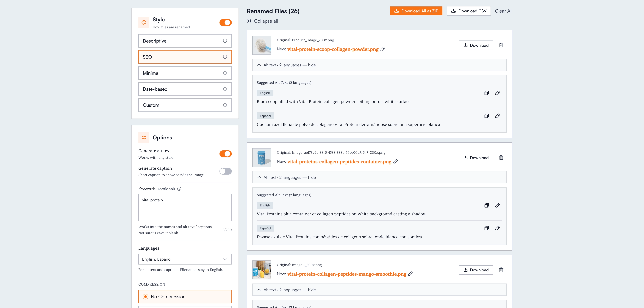This screenshot has width=644, height=308.
Task: Collapse alt text for collagen peptides container
Action: click(379, 177)
